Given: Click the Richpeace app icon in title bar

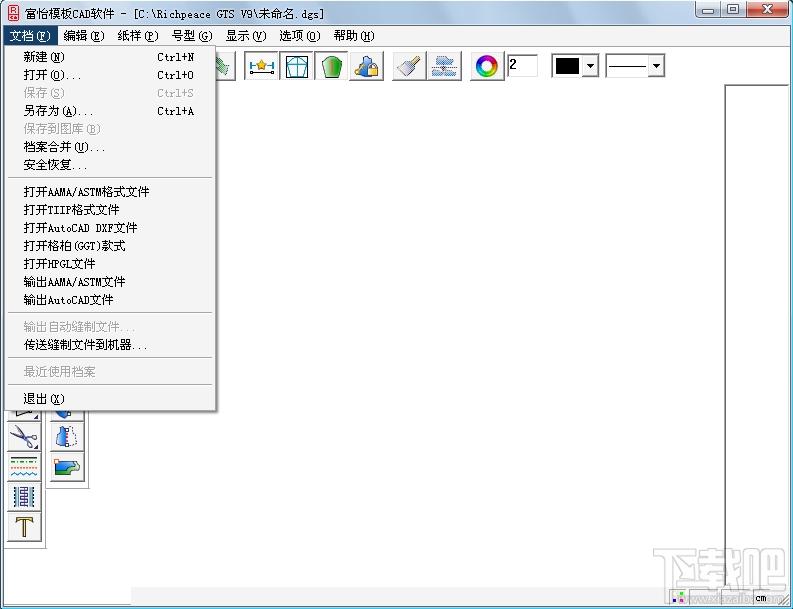Looking at the screenshot, I should [x=14, y=13].
